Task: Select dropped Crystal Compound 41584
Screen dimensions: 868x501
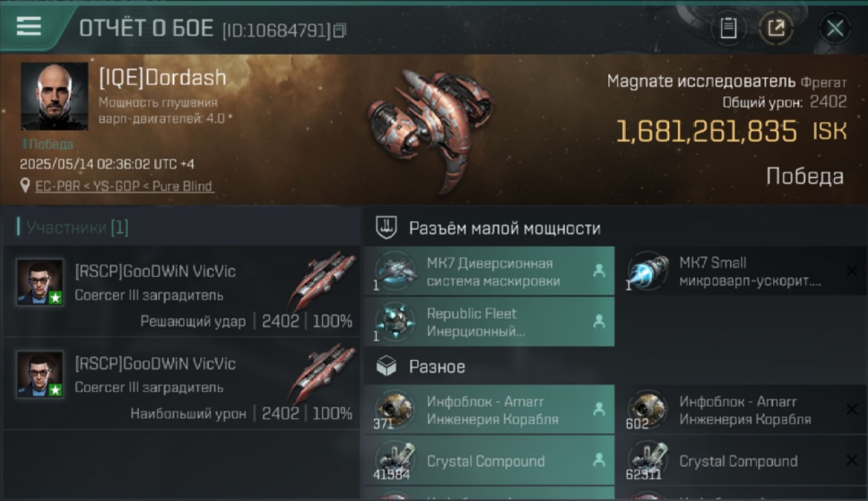Action: pos(489,460)
